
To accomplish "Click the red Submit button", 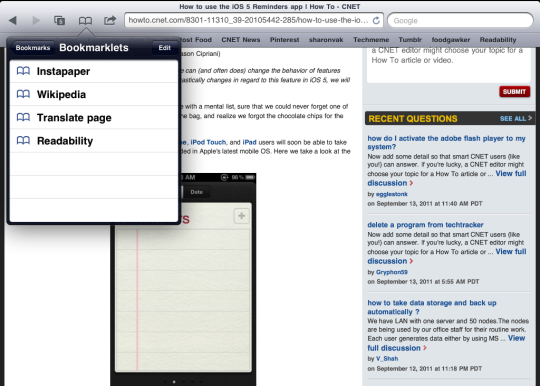I will [515, 92].
